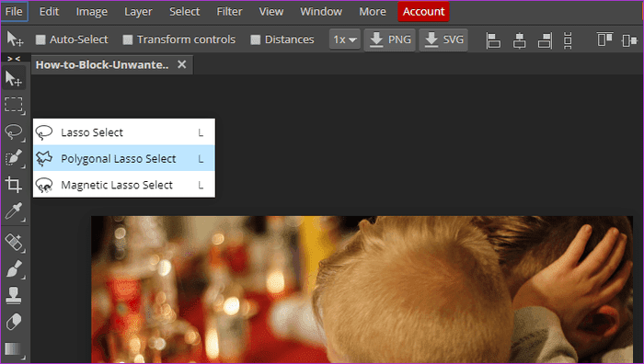Open the Filter menu

point(229,12)
